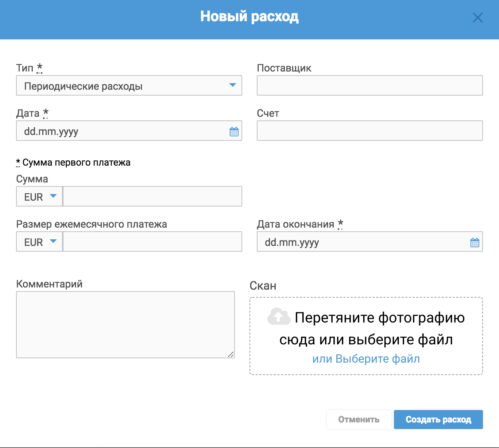Open calendar picker for Дата field

point(234,132)
